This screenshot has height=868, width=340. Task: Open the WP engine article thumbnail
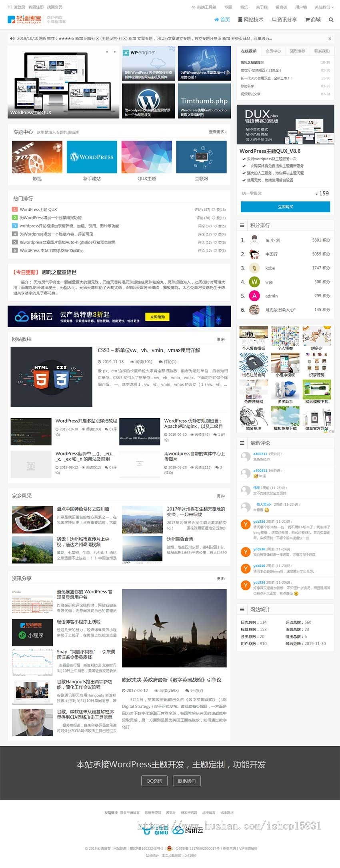148,63
